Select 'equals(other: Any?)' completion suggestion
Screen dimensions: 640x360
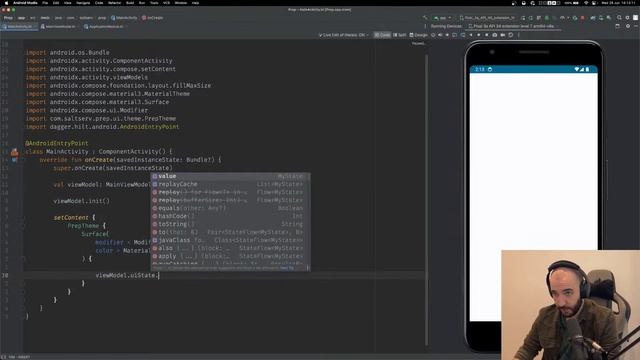click(x=231, y=208)
